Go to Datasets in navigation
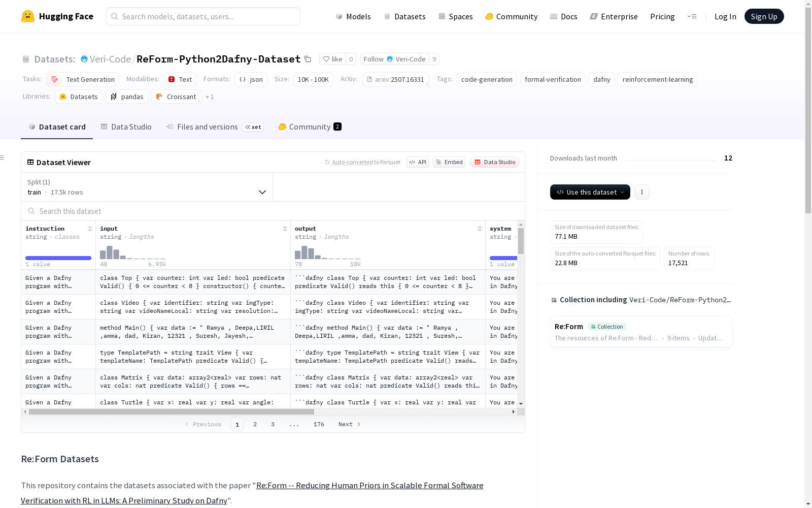 (404, 16)
